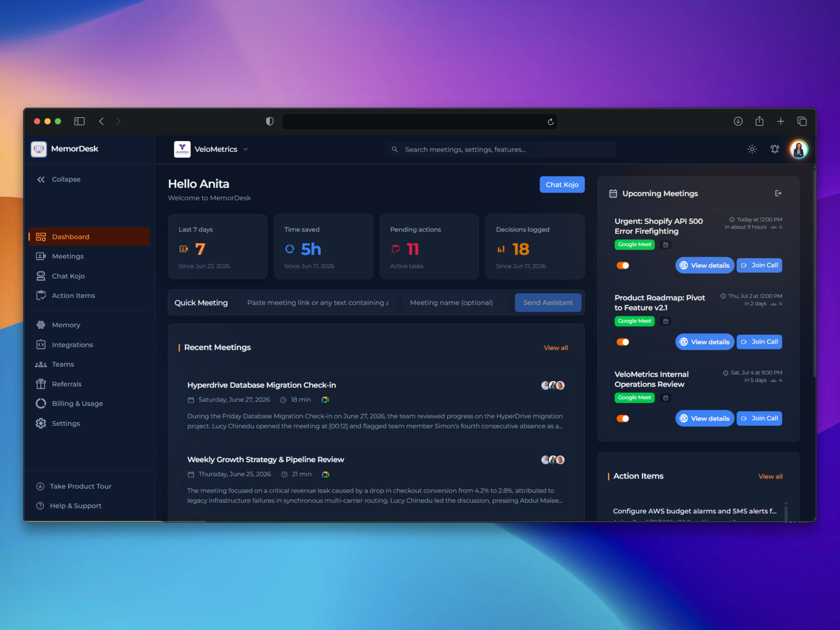Toggle assistant for Internal Operations Review
This screenshot has height=630, width=840.
(x=623, y=418)
